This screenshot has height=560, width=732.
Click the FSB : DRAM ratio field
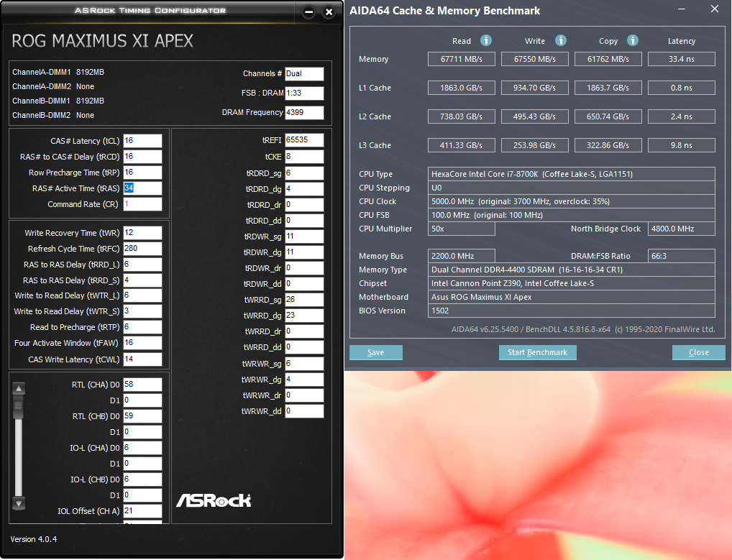(x=304, y=93)
